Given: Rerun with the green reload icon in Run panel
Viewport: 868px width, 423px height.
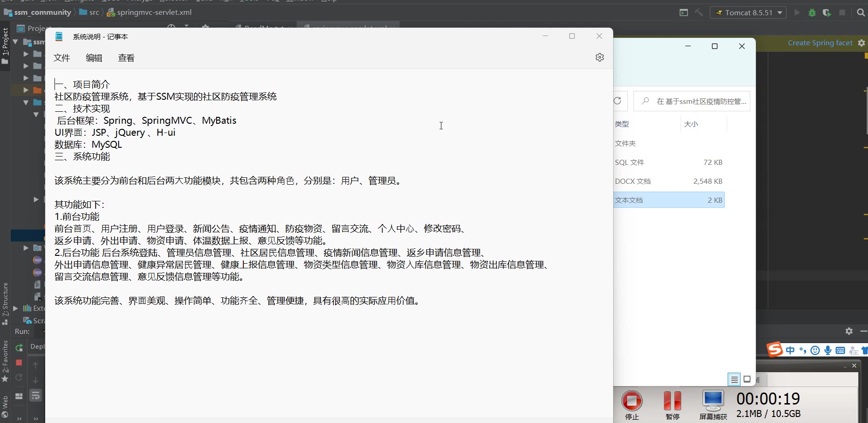Looking at the screenshot, I should pyautogui.click(x=19, y=348).
